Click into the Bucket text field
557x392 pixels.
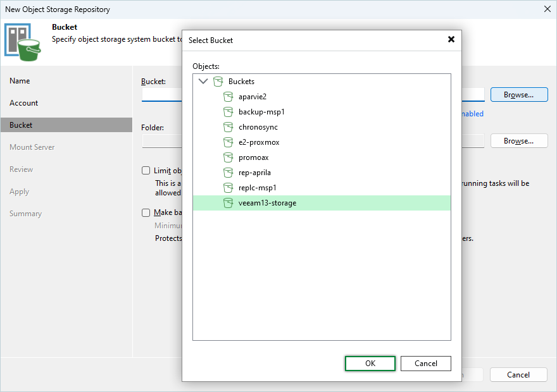click(x=161, y=95)
